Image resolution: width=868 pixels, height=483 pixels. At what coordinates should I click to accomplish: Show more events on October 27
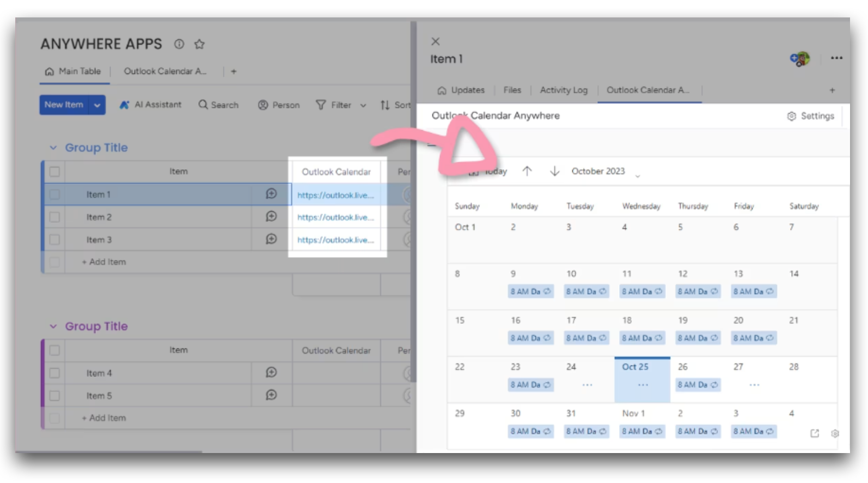coord(754,385)
